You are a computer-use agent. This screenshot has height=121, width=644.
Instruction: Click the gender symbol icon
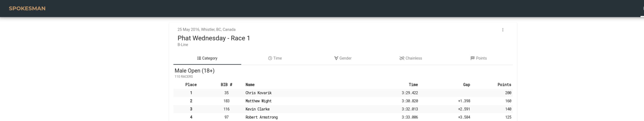point(336,58)
